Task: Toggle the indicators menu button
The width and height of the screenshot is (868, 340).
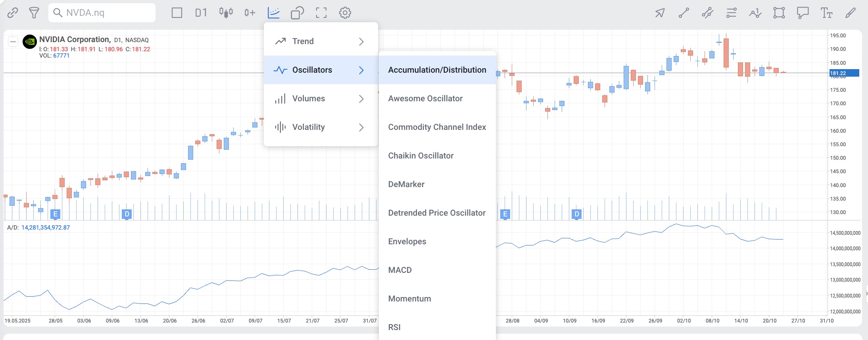Action: [274, 13]
